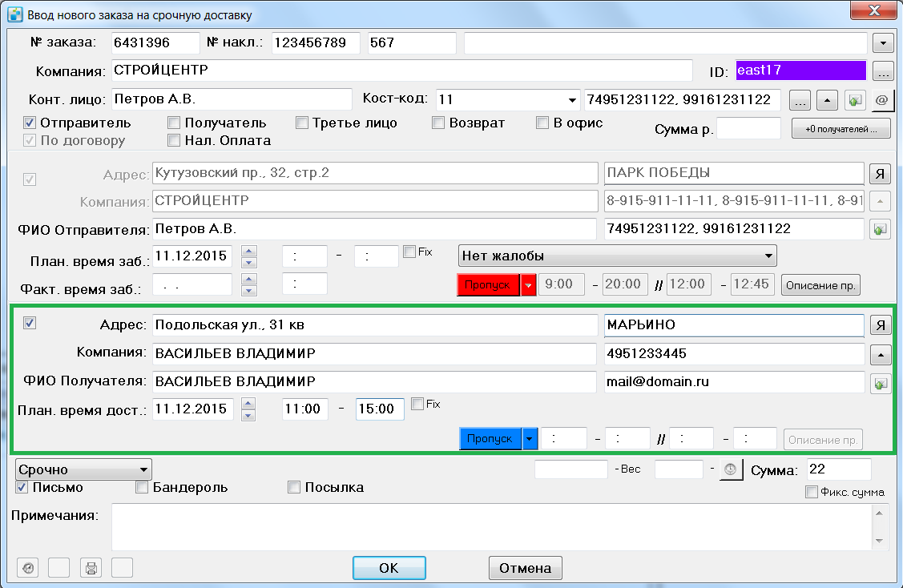The height and width of the screenshot is (588, 903).
Task: Toggle the Фикс. сумма checkbox
Action: (812, 492)
